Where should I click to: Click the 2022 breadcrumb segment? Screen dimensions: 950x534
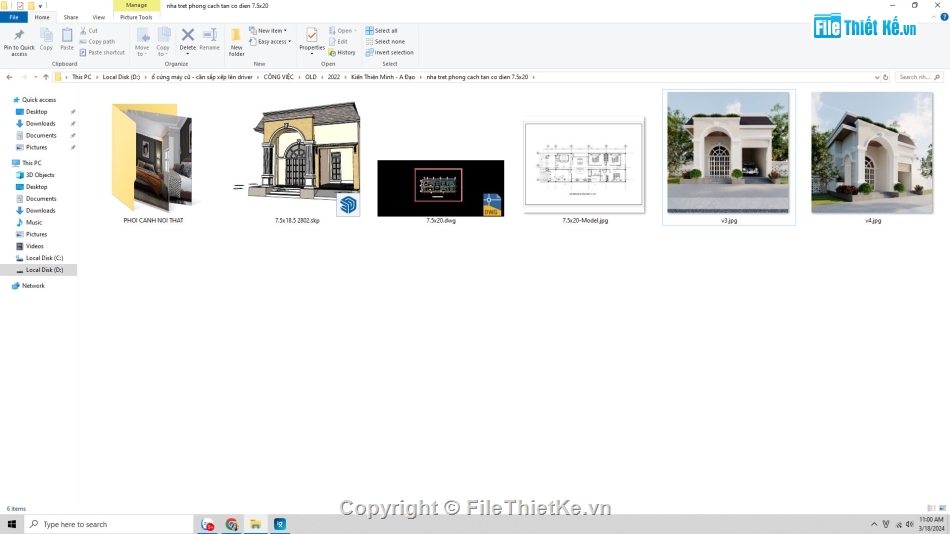click(334, 77)
